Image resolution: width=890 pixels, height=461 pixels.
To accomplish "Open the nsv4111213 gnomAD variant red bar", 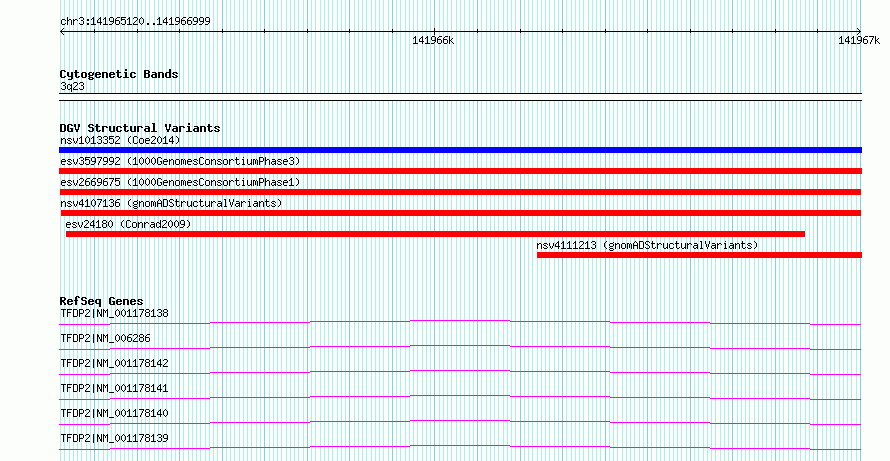I will [699, 255].
